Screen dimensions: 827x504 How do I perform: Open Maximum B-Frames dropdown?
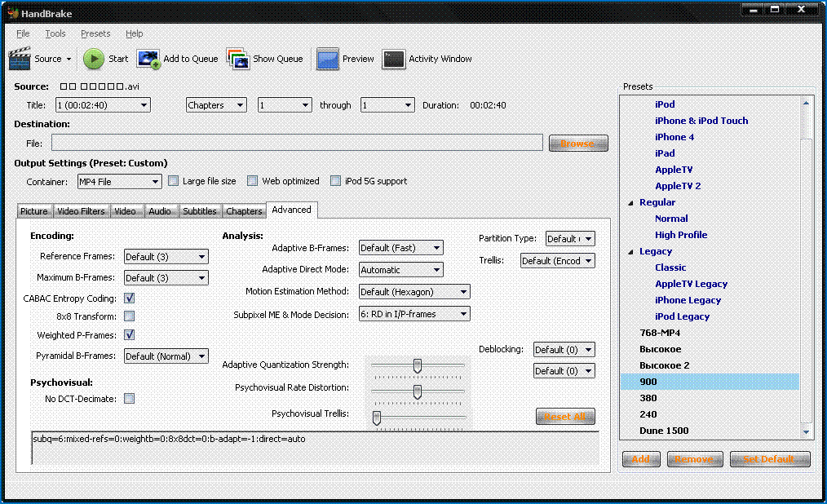click(166, 278)
